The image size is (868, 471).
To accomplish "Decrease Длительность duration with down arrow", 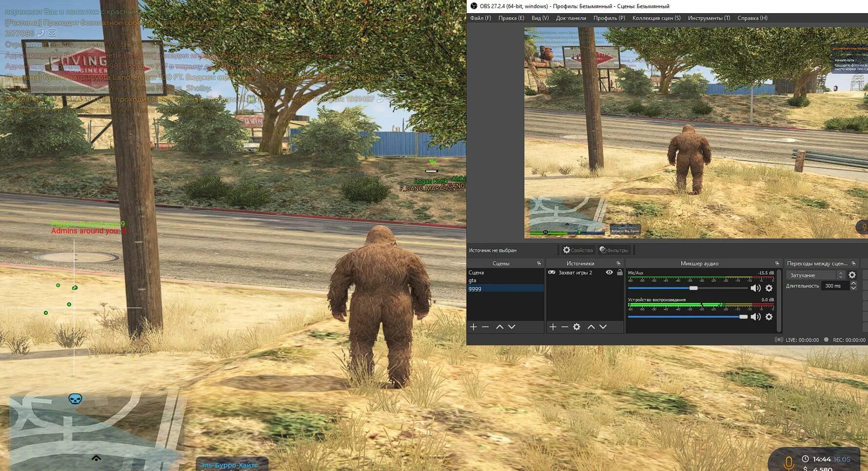I will tap(853, 288).
